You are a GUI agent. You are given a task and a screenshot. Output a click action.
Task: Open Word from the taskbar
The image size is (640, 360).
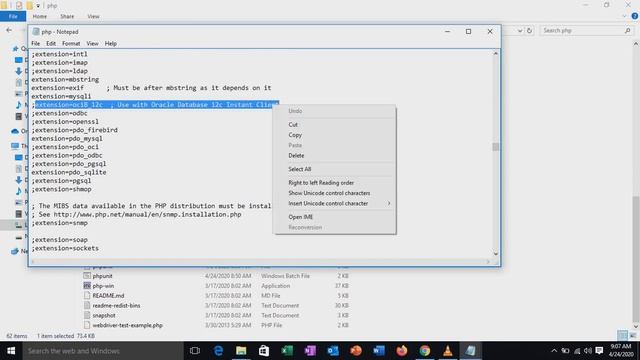tap(379, 351)
